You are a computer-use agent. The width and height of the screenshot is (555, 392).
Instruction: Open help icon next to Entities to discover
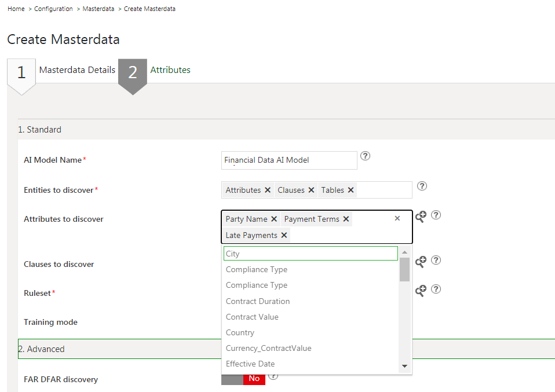click(x=422, y=186)
